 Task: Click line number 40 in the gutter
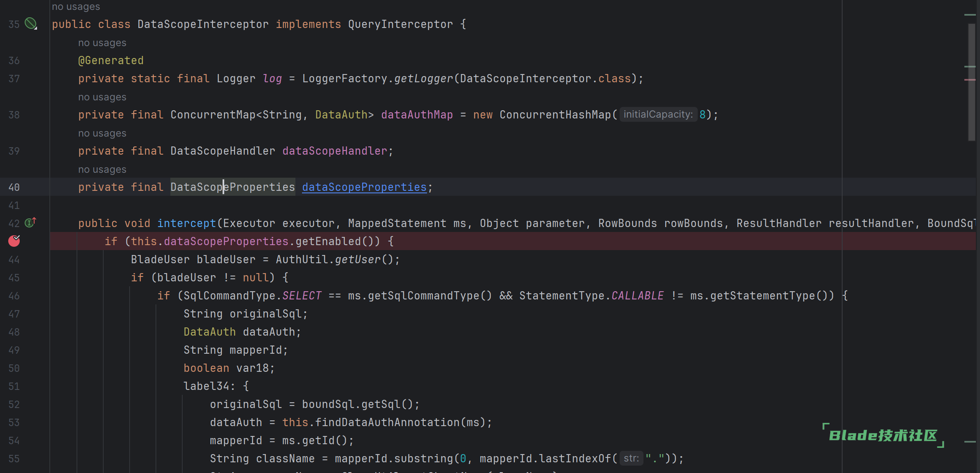pyautogui.click(x=14, y=187)
